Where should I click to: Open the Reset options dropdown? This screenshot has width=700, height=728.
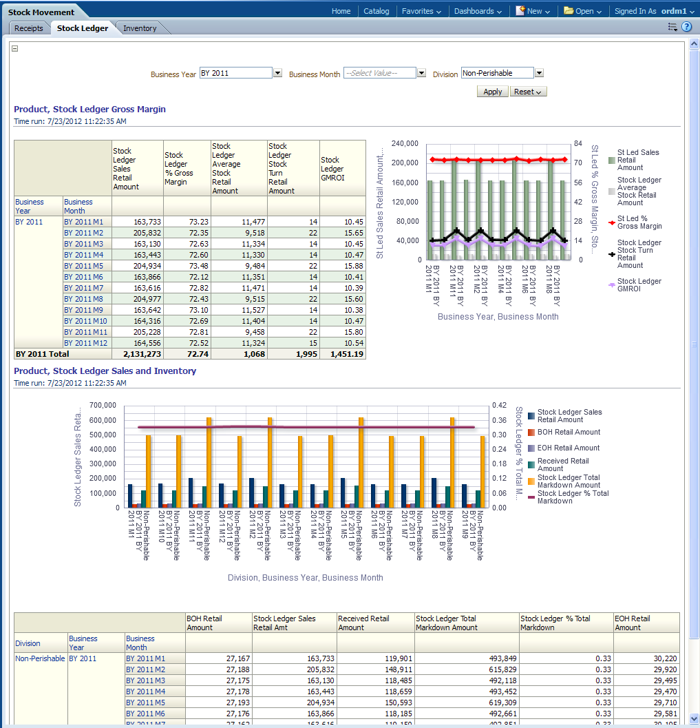528,92
